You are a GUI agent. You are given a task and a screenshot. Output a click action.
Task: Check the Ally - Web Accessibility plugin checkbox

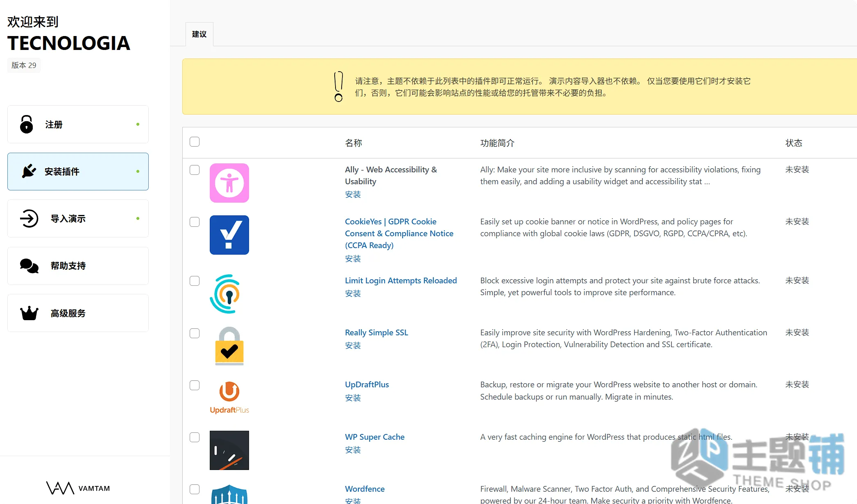point(195,170)
